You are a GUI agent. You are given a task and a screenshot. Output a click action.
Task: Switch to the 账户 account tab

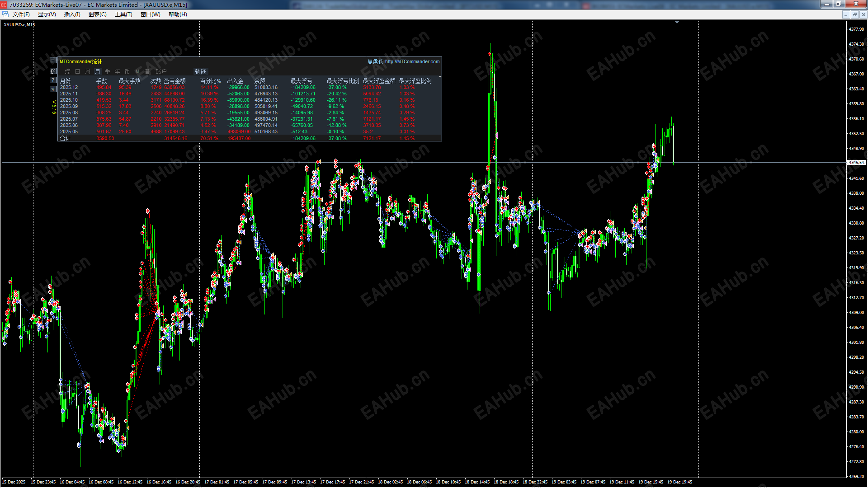click(x=161, y=71)
